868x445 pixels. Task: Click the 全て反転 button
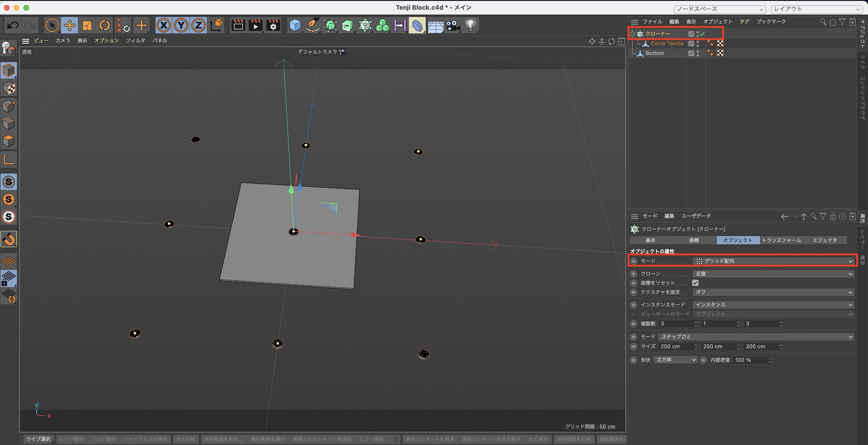point(185,439)
